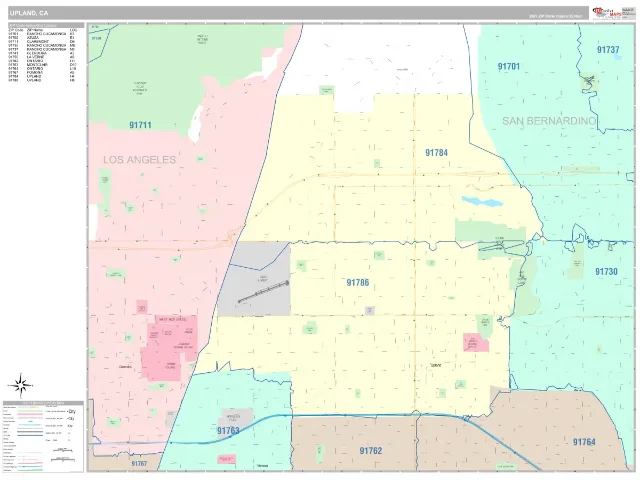Image resolution: width=640 pixels, height=480 pixels.
Task: Click the airport runway symbol
Action: [x=263, y=292]
